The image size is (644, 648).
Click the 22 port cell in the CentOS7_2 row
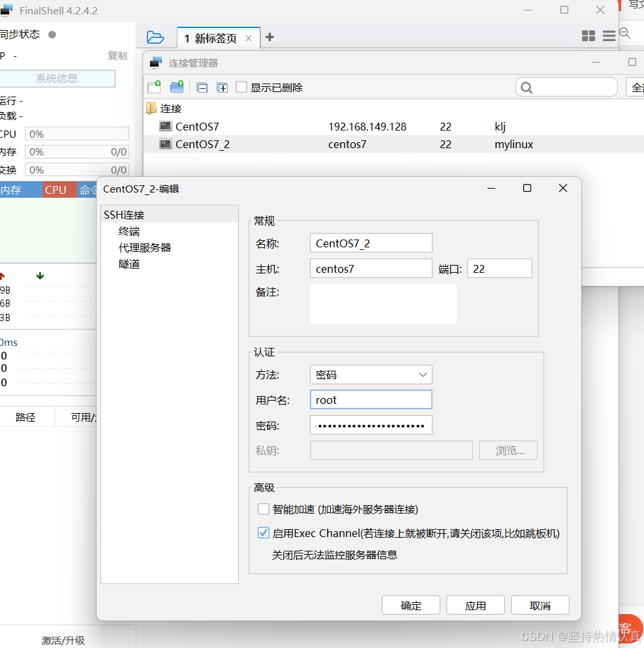(x=445, y=144)
